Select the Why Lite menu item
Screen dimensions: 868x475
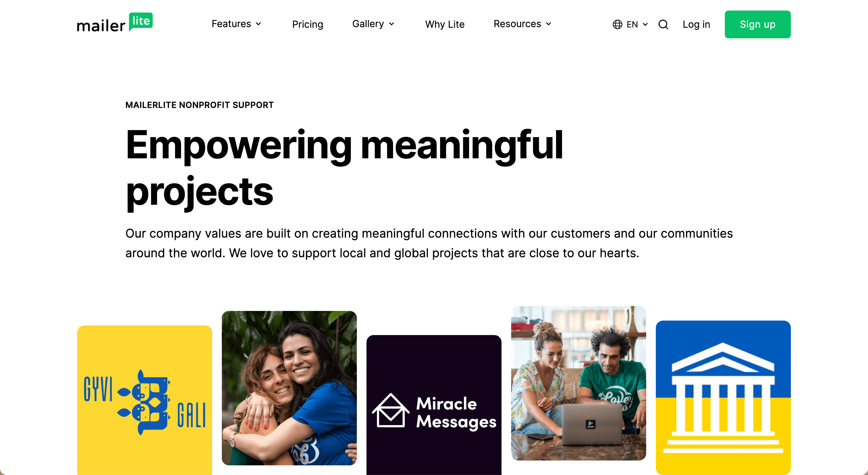pyautogui.click(x=445, y=24)
